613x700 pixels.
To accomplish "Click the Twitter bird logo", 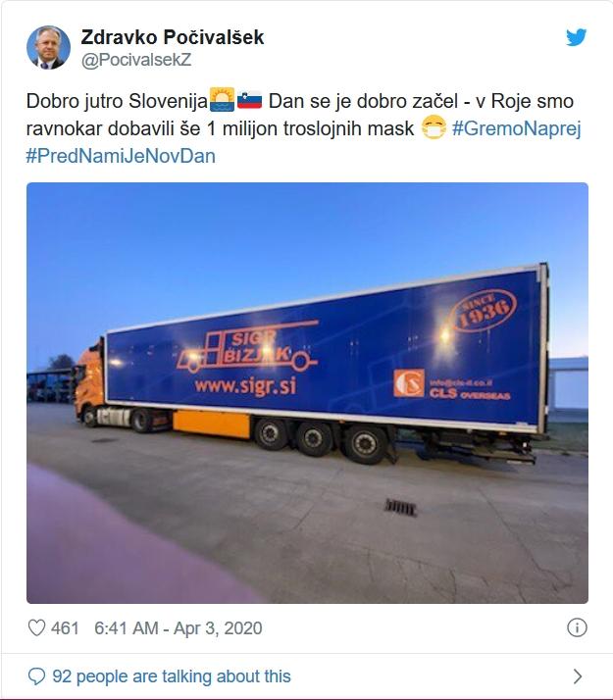I will (577, 38).
